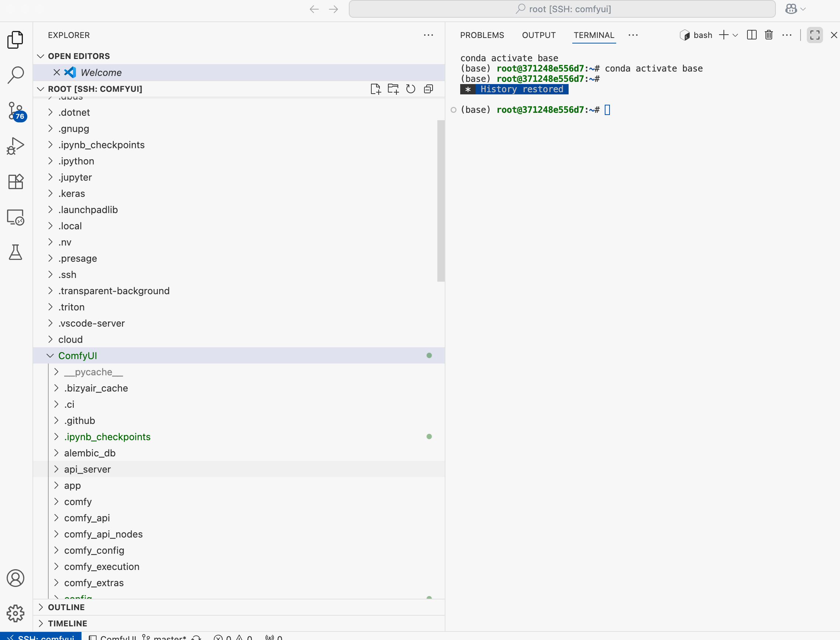
Task: Open the Copilot dropdown arrow
Action: coord(803,9)
